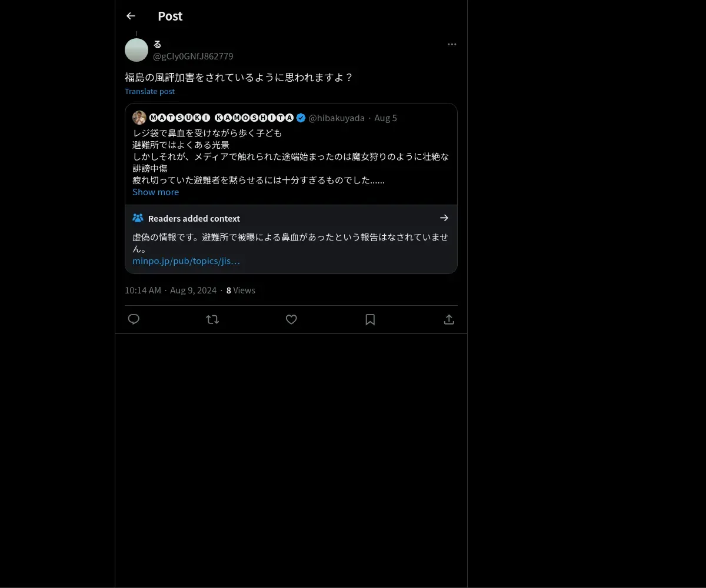Bookmark this post with the bookmark icon
The image size is (706, 588).
(x=370, y=319)
